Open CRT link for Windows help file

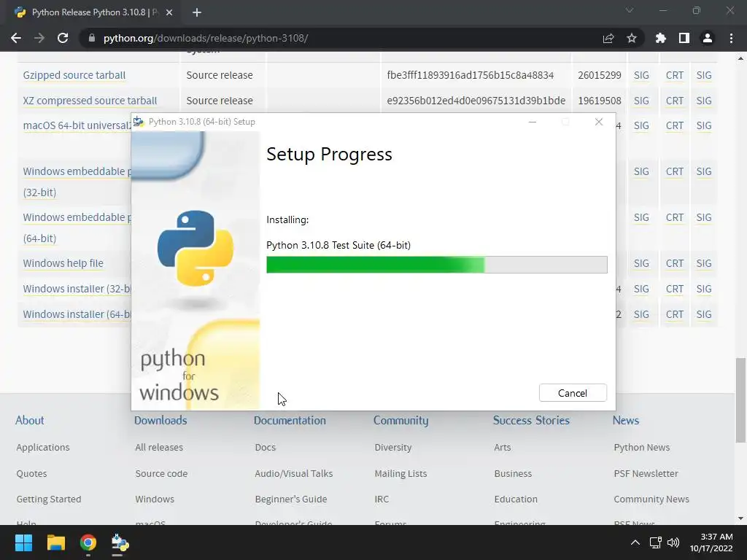[675, 263]
